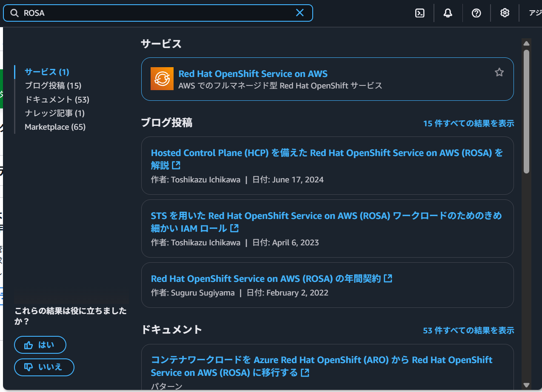
Task: Favorite Red Hat OpenShift Service with star
Action: (x=499, y=72)
